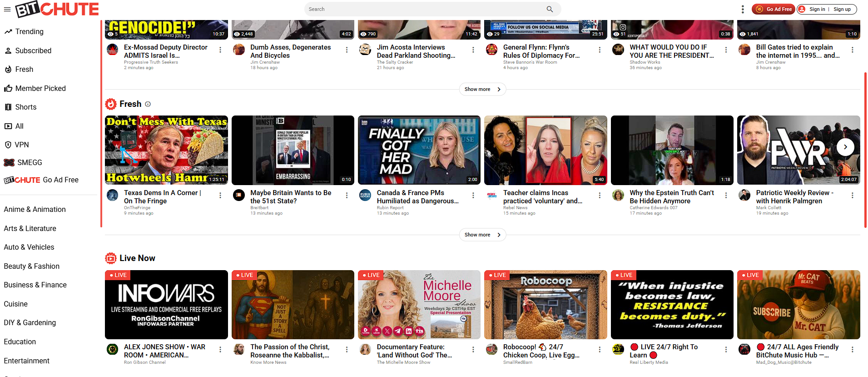Click Mark Collett channel name
The height and width of the screenshot is (377, 868).
point(769,208)
